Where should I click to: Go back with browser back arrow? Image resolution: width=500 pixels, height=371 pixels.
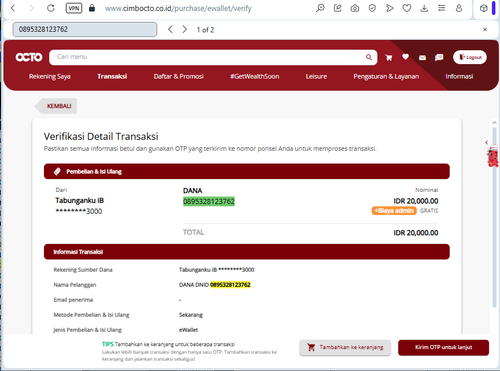[13, 8]
